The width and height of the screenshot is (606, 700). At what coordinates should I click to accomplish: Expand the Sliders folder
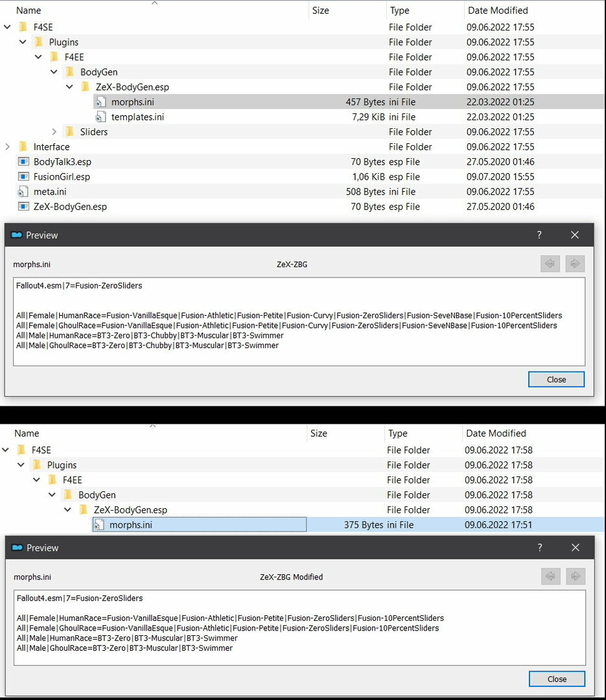[54, 132]
